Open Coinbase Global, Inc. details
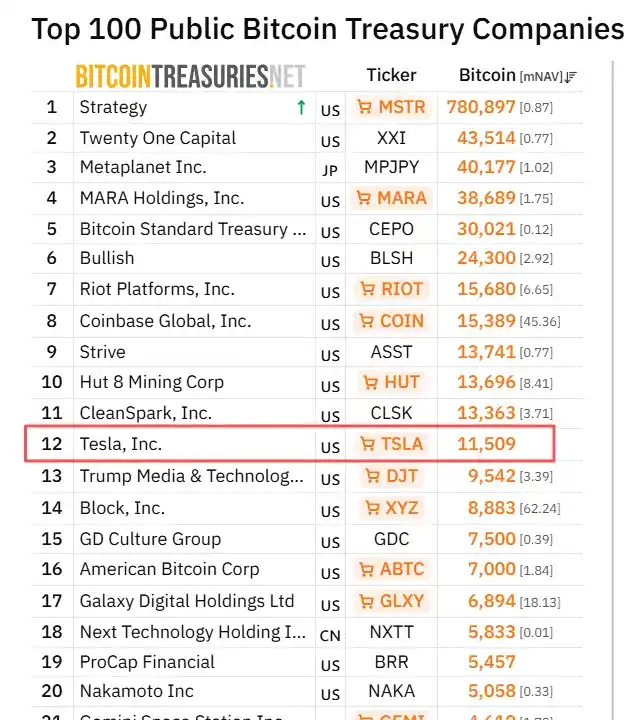Viewport: 630px width, 720px height. coord(165,321)
